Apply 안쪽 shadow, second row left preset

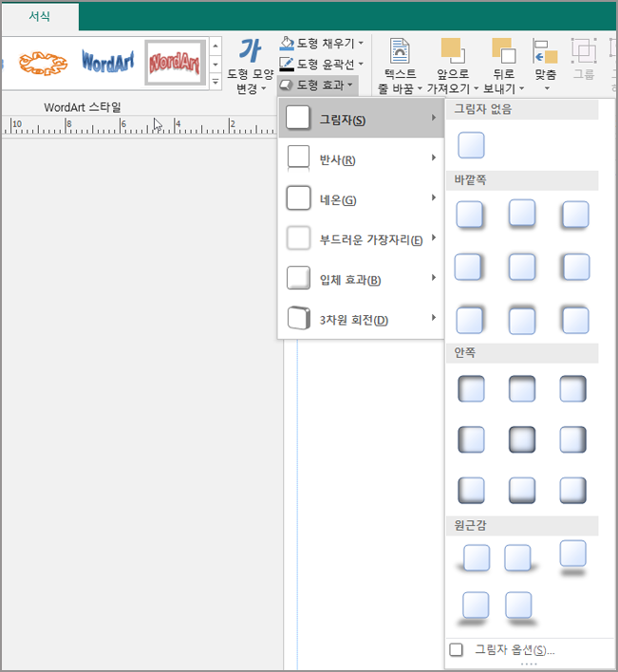(x=471, y=439)
